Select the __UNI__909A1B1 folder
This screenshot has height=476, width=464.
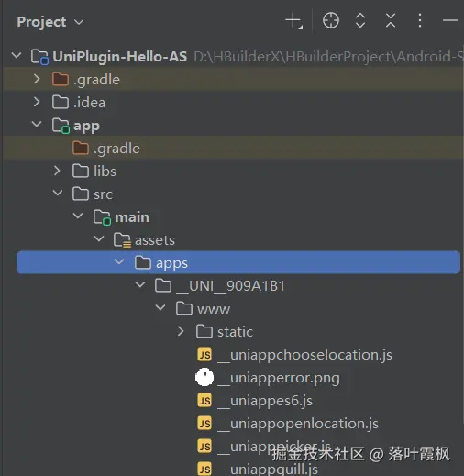pos(220,286)
